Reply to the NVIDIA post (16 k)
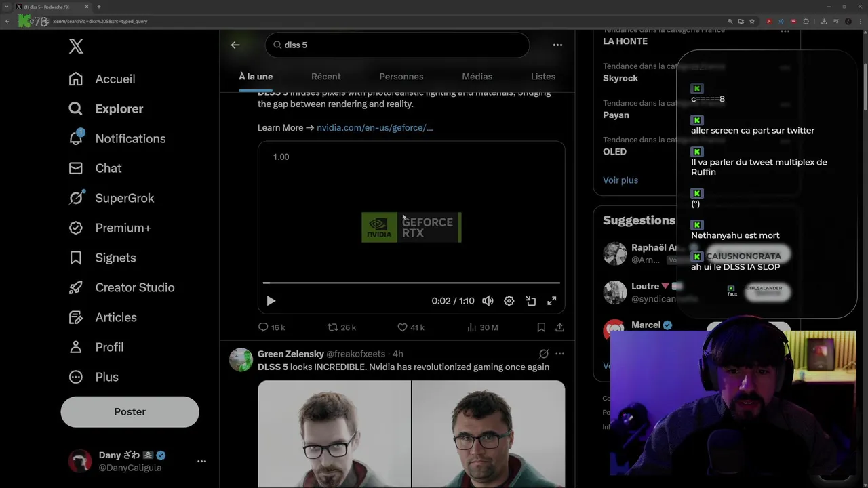The width and height of the screenshot is (868, 488). coord(271,327)
